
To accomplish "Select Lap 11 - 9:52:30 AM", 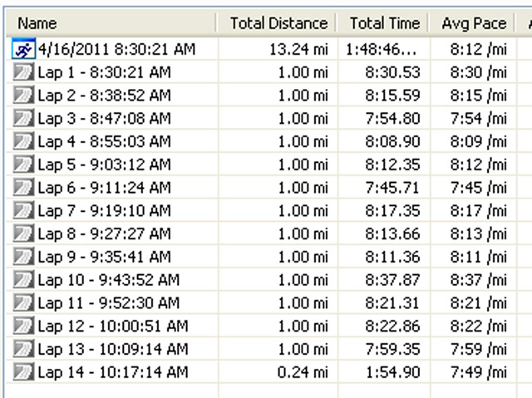I will click(109, 303).
